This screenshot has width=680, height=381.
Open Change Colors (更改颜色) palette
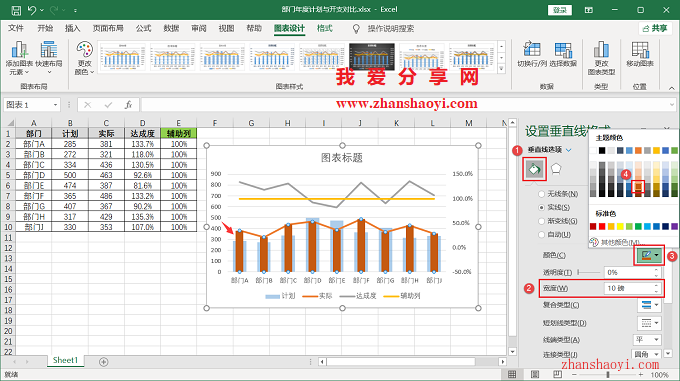click(x=85, y=58)
